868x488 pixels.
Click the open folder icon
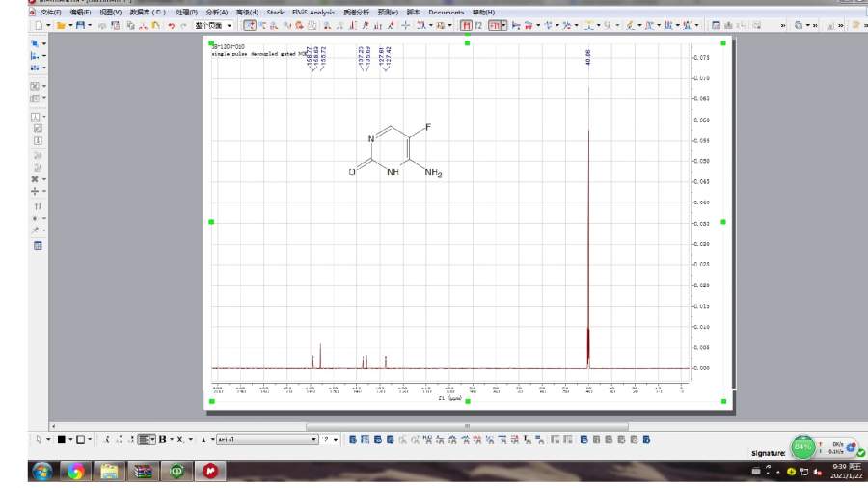tap(60, 25)
